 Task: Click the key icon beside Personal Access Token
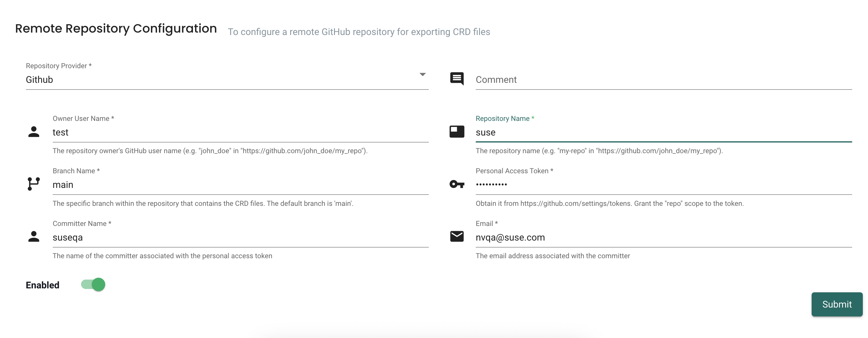click(457, 184)
